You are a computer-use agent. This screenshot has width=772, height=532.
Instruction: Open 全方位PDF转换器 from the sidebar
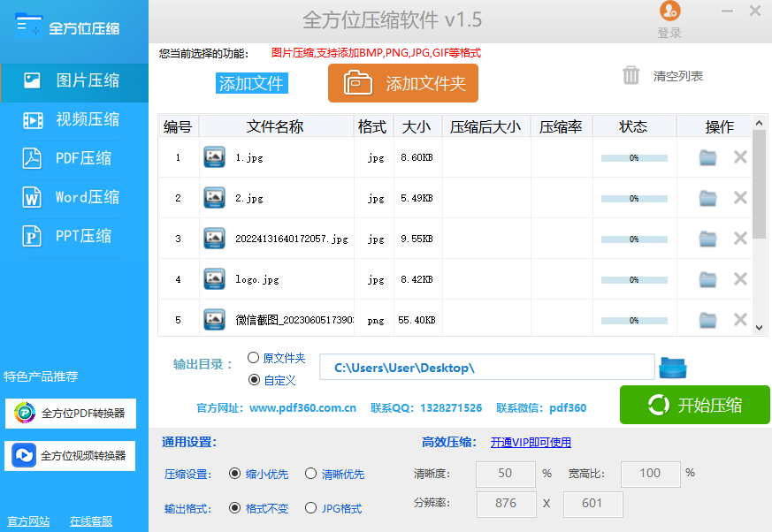69,414
